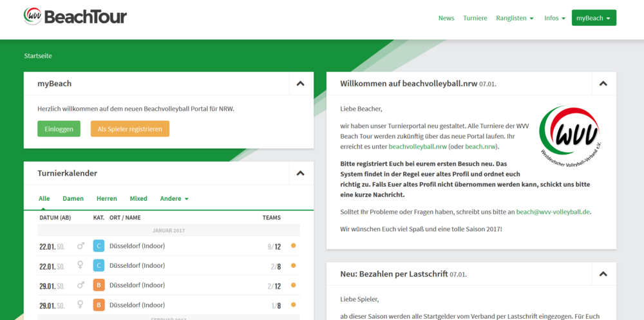Click the Startseite breadcrumb
Image resolution: width=644 pixels, height=320 pixels.
pos(38,56)
